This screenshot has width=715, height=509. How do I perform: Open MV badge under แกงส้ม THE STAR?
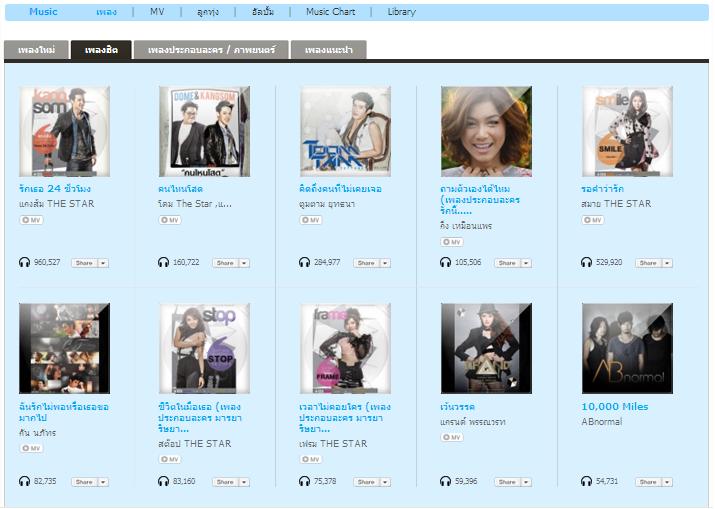(x=31, y=220)
